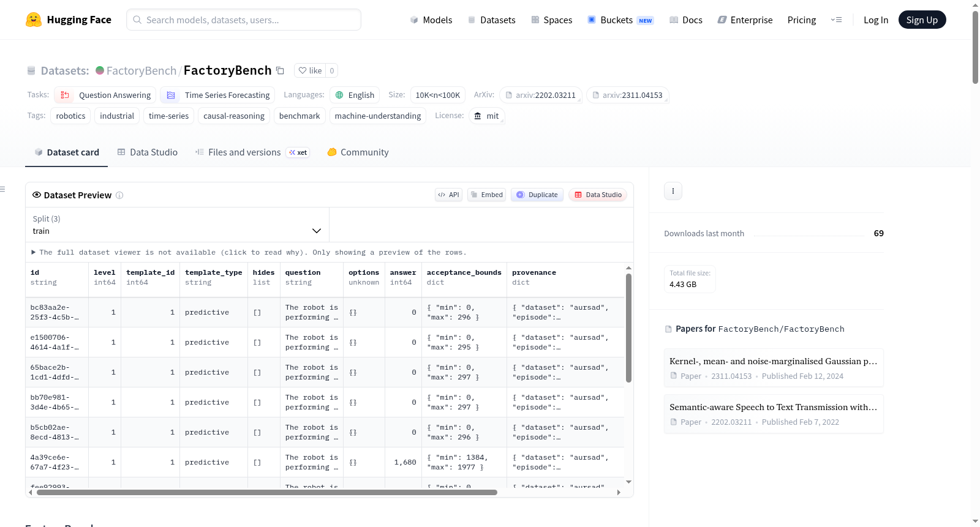Select the Time Series Forecasting task tag
Viewport: 980px width, 527px height.
click(x=218, y=95)
